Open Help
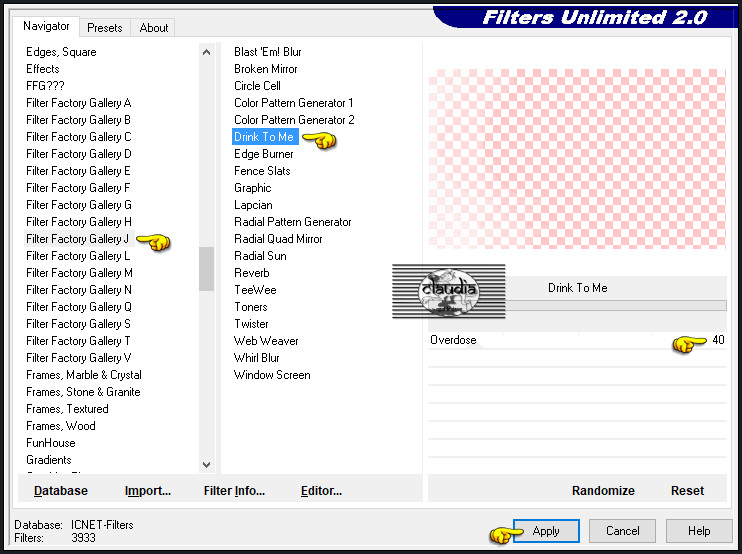This screenshot has width=742, height=554. tap(699, 531)
